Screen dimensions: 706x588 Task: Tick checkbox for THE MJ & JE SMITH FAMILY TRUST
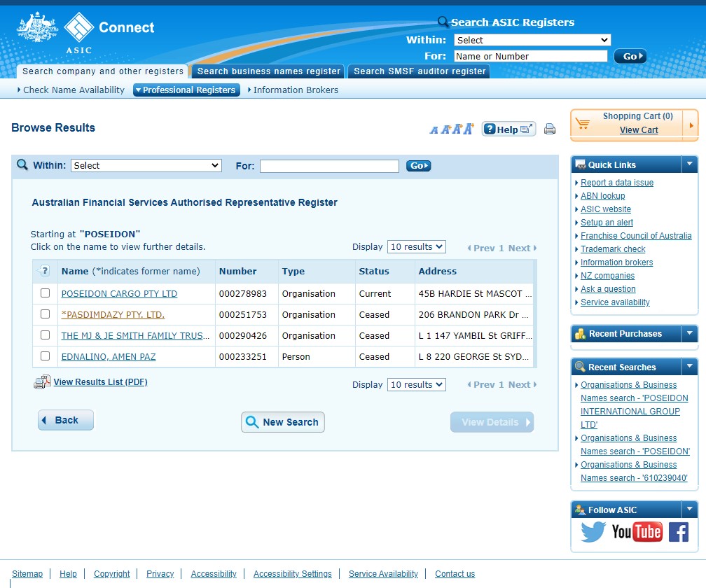point(45,335)
